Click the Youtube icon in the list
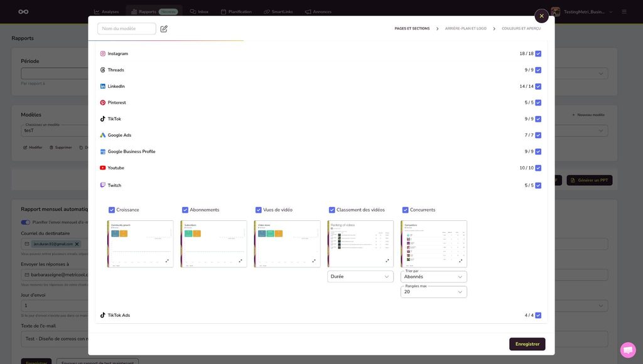Screen dimensions: 643x364 102,168
